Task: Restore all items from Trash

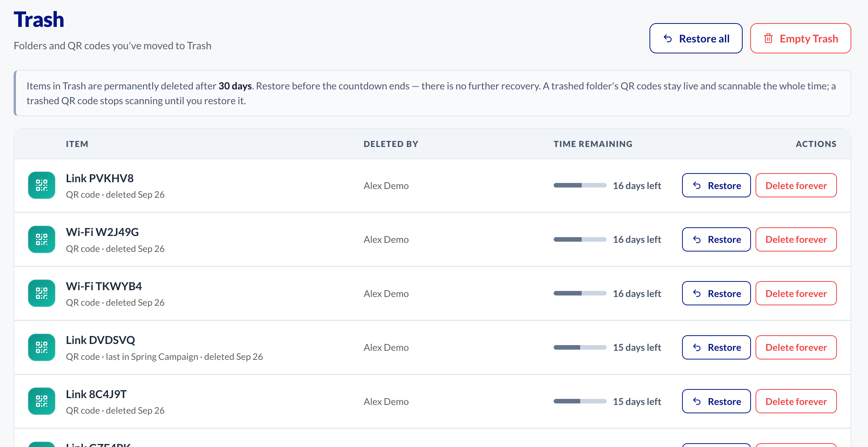Action: click(x=696, y=38)
